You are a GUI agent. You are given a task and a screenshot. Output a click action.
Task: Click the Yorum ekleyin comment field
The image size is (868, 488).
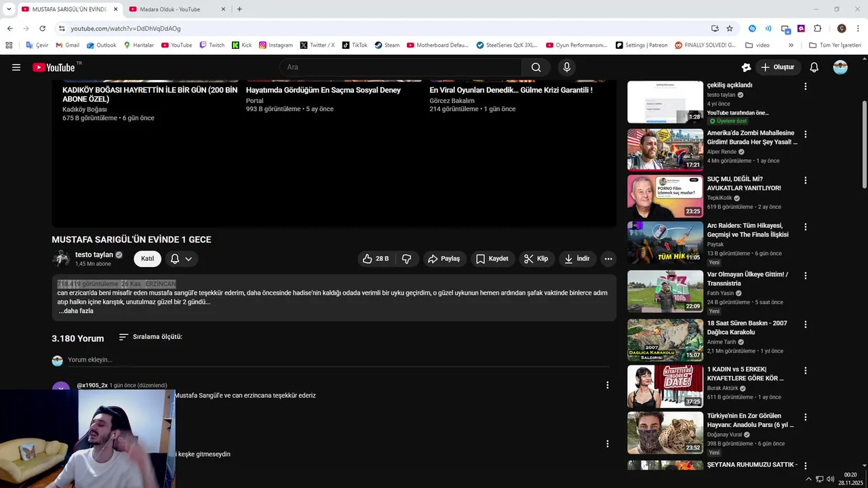point(338,360)
